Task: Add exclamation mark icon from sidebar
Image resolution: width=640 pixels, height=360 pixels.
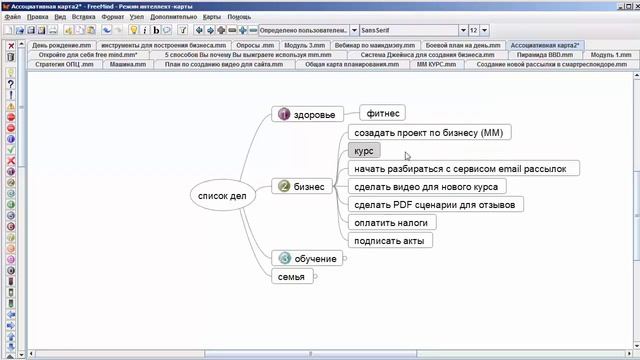Action: pyautogui.click(x=11, y=95)
